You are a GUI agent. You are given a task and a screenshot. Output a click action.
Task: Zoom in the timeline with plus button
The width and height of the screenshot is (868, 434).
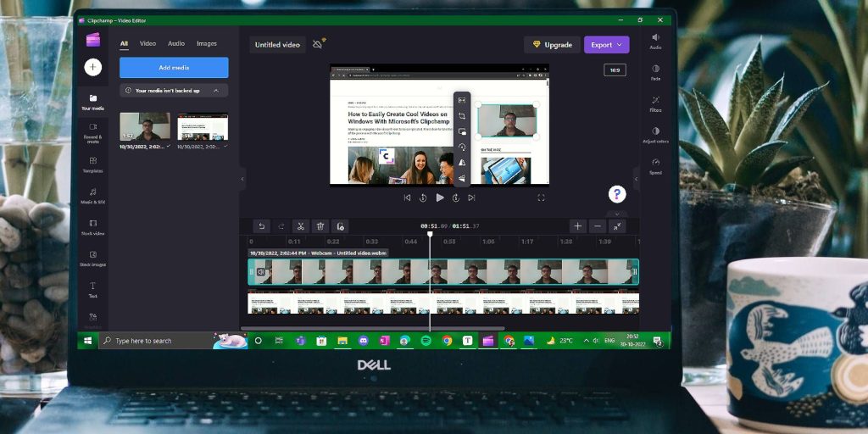577,225
